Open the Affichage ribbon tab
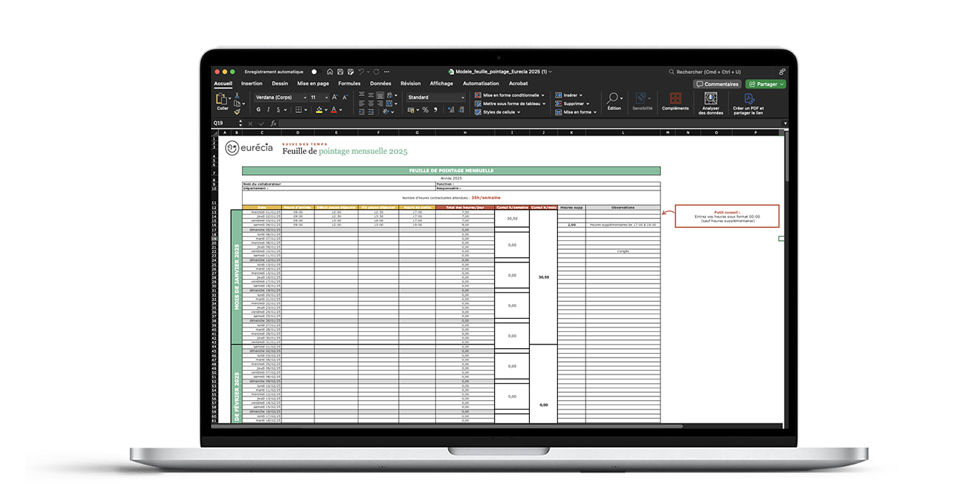 441,84
